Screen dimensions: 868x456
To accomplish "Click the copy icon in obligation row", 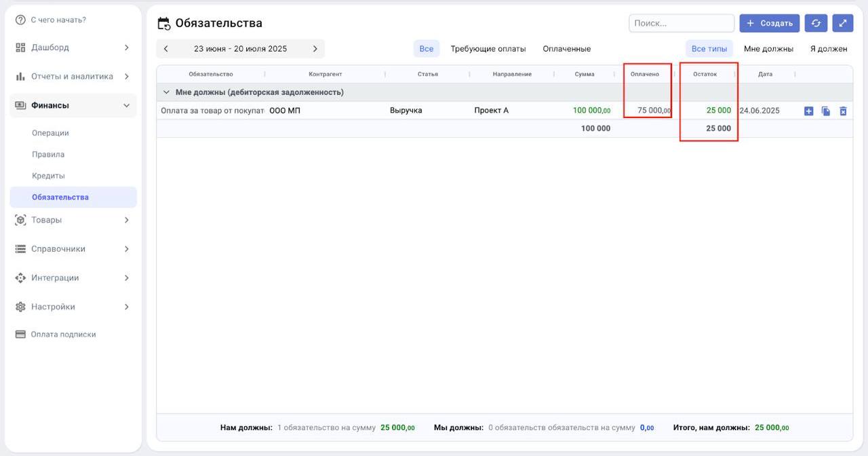I will [x=825, y=111].
